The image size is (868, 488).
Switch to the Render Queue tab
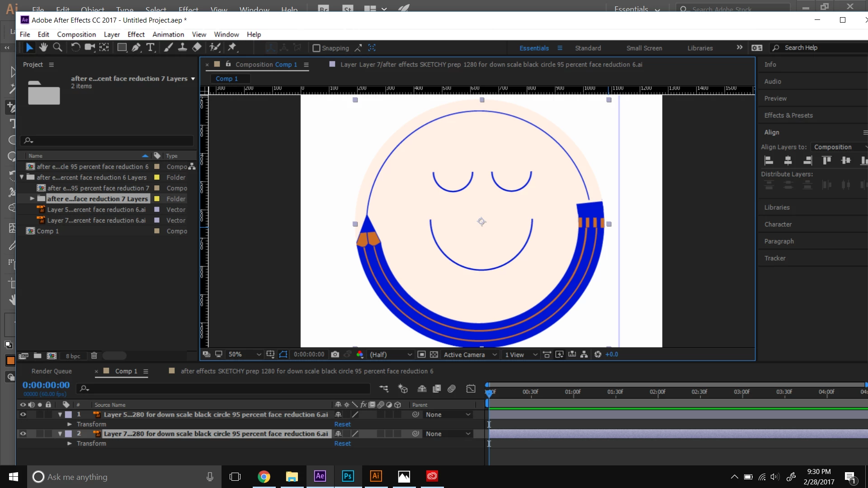pyautogui.click(x=52, y=371)
